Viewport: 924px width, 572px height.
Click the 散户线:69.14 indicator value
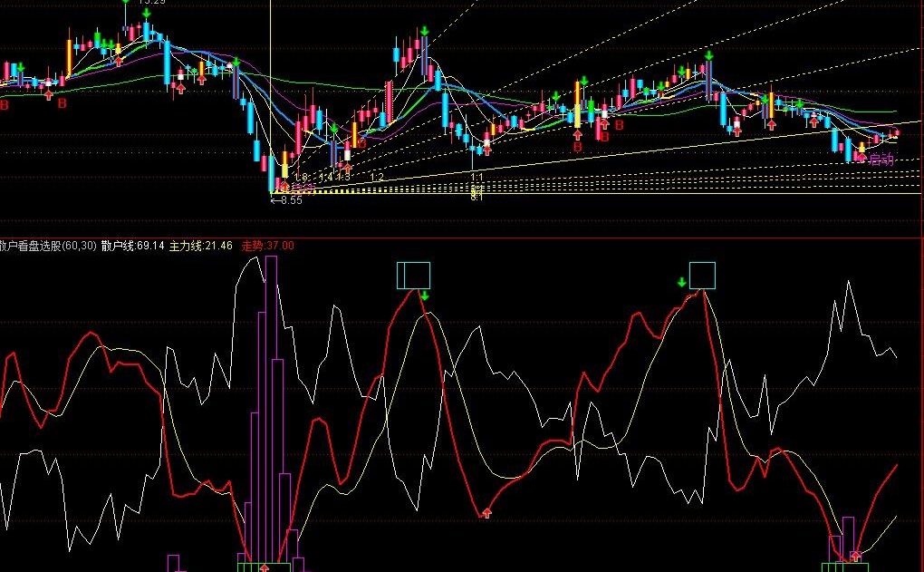coord(132,246)
